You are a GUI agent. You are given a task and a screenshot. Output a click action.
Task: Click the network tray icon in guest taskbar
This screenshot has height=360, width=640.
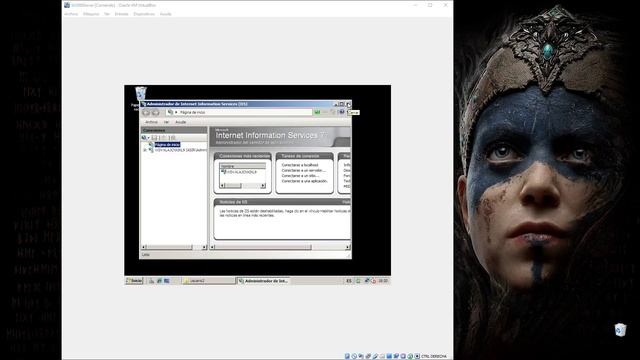367,281
